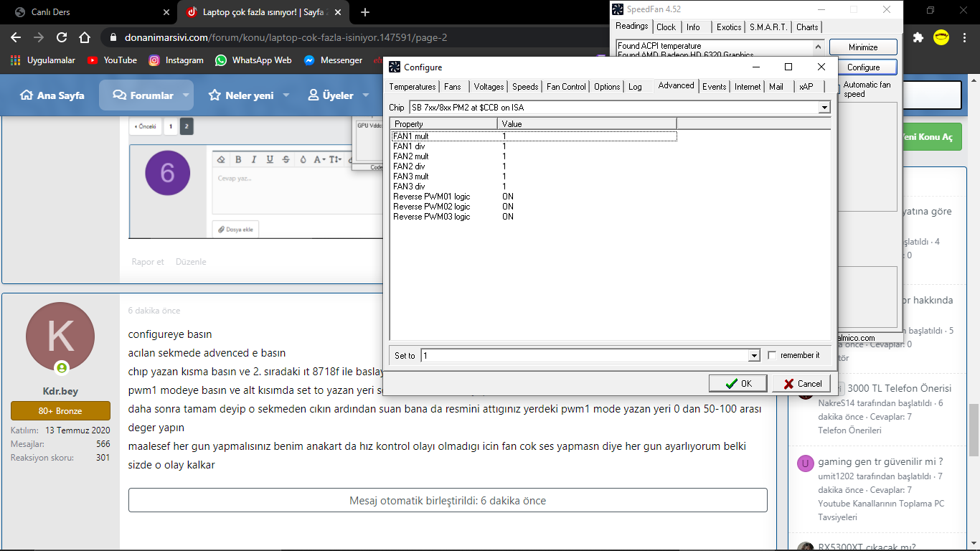
Task: Reload the current forum page
Action: coord(62,37)
